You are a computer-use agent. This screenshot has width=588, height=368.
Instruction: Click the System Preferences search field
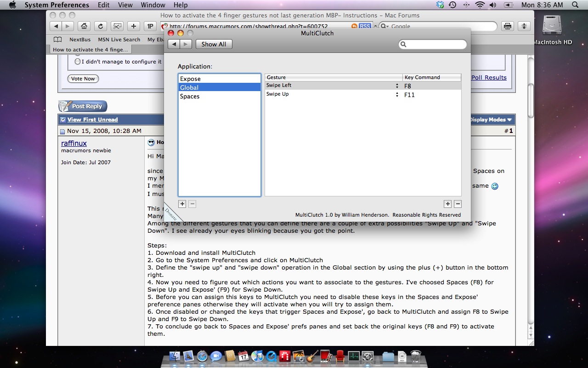[433, 44]
